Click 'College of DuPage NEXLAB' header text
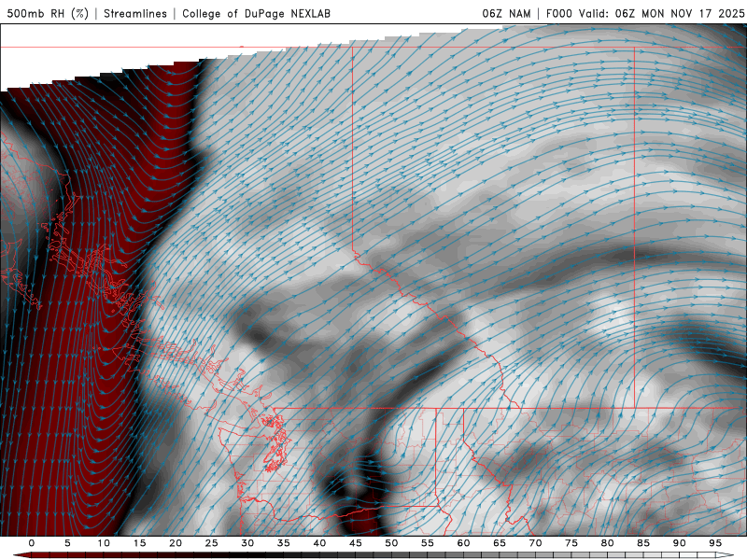Viewport: 747px width, 560px height. [256, 13]
